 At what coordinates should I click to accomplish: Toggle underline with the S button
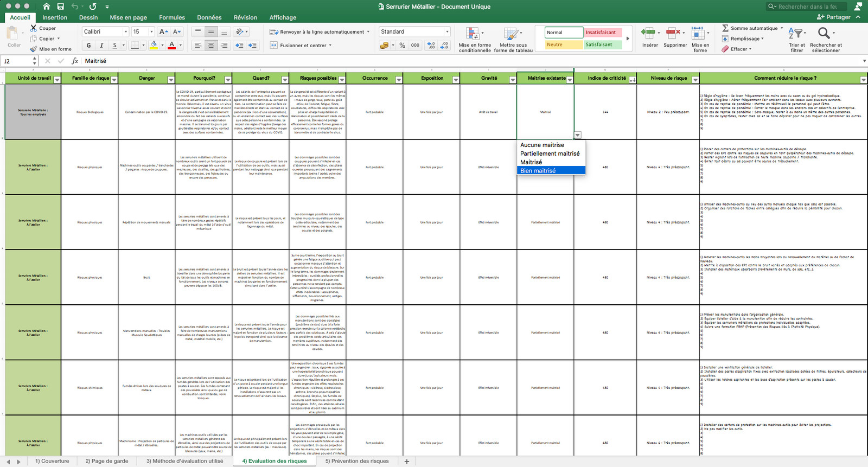click(x=114, y=46)
